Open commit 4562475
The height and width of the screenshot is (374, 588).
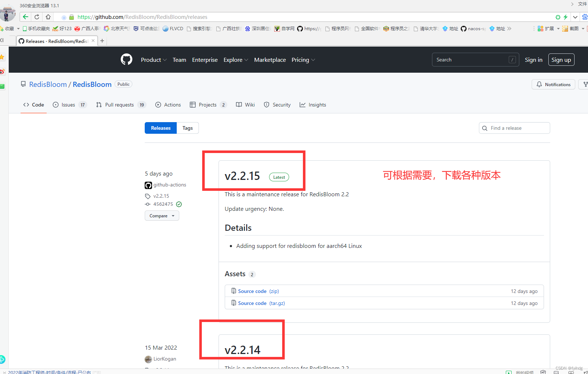tap(163, 204)
